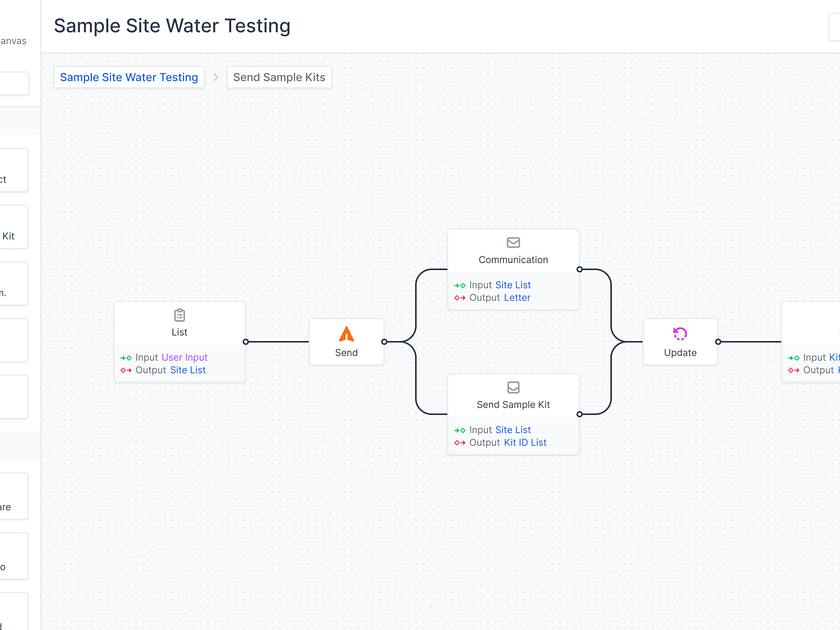This screenshot has width=840, height=630.
Task: Click the envelope icon on Send Sample Kit
Action: click(x=513, y=387)
